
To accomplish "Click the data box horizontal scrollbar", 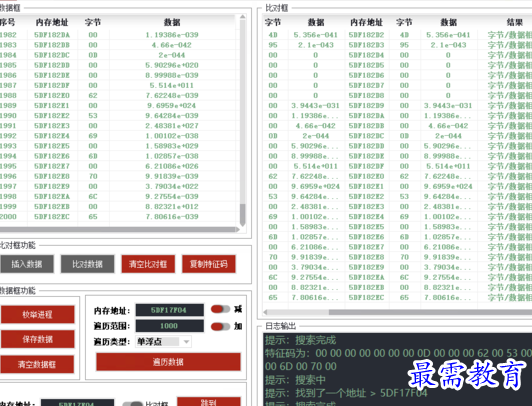I will [118, 230].
